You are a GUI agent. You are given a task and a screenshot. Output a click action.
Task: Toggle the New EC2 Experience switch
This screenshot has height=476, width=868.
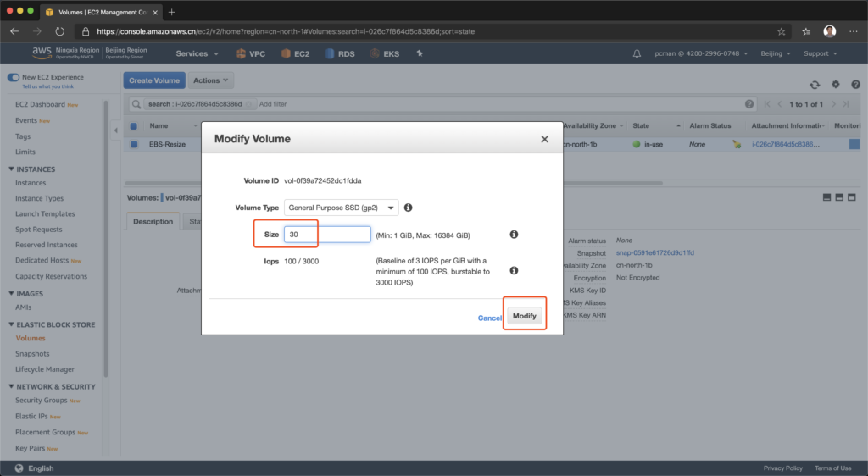[14, 77]
